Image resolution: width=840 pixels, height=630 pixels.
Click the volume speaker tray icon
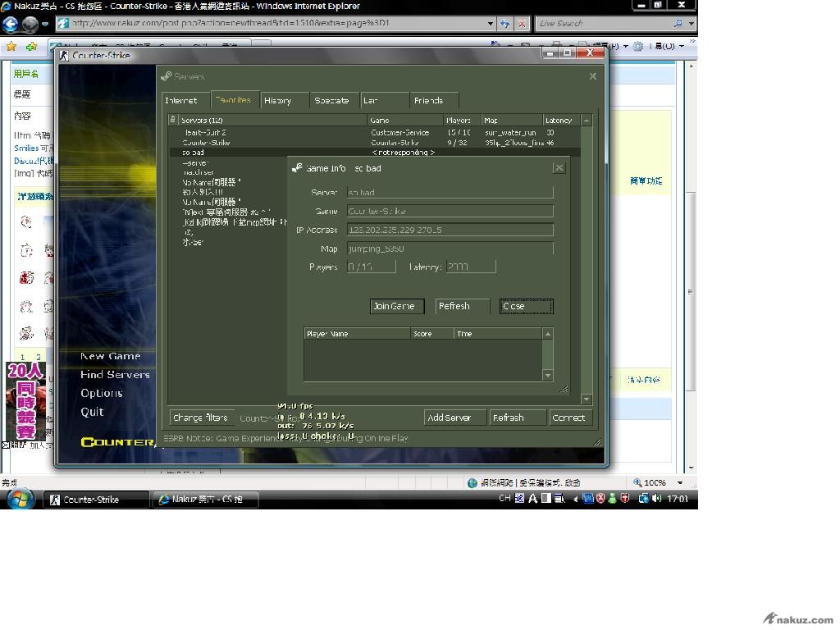tap(657, 499)
